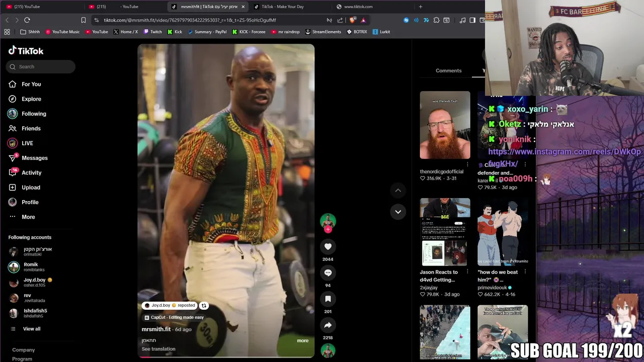Close the mrsmithfit TikTok tab

[x=243, y=7]
